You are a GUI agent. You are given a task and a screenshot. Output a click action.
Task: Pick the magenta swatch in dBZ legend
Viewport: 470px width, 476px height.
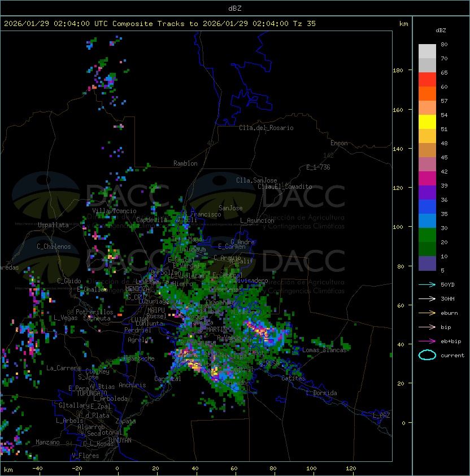[x=427, y=179]
